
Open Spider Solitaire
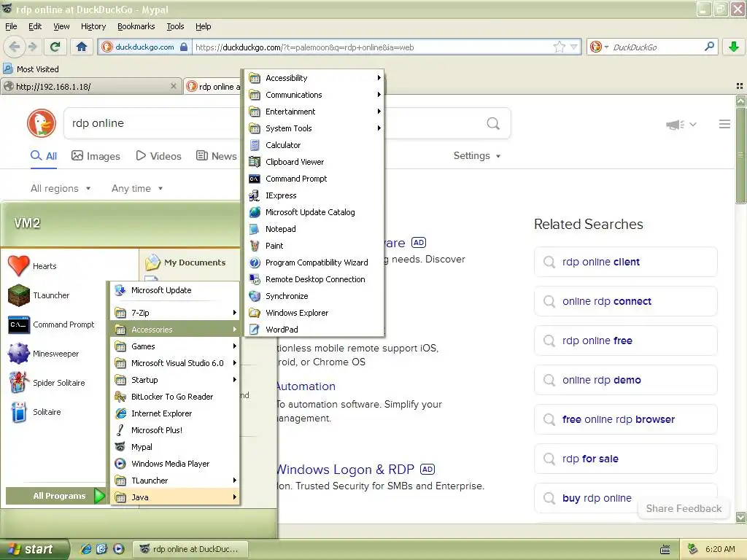pos(47,383)
